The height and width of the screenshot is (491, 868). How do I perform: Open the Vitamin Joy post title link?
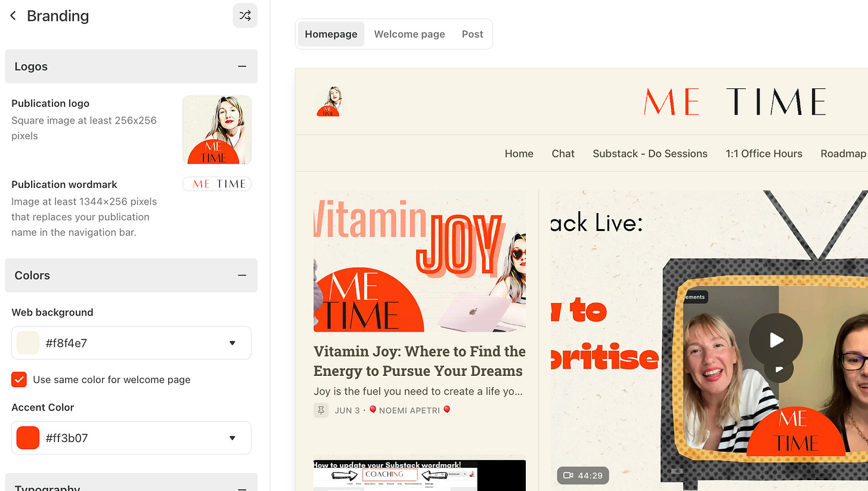click(420, 361)
